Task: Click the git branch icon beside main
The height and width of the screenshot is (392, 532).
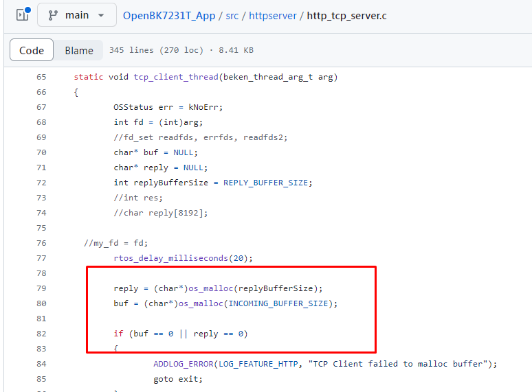Action: coord(53,15)
